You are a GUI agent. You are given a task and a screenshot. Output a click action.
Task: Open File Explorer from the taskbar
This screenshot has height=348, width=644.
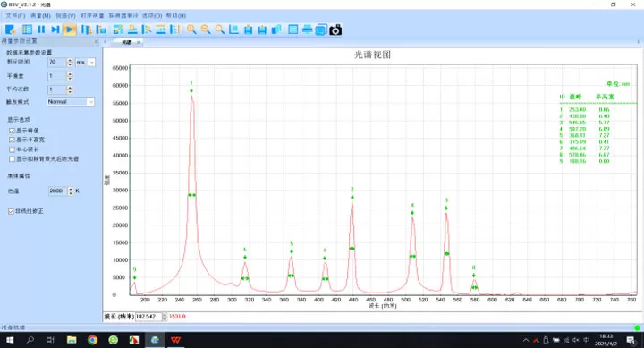click(x=72, y=340)
